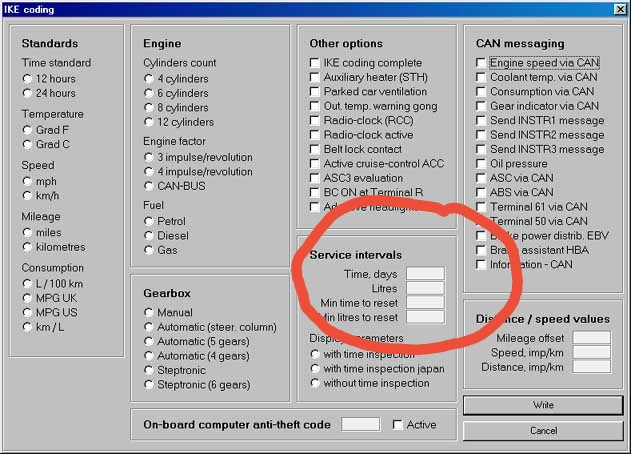Image resolution: width=631 pixels, height=454 pixels.
Task: Check Engine speed via CAN
Action: tap(481, 62)
